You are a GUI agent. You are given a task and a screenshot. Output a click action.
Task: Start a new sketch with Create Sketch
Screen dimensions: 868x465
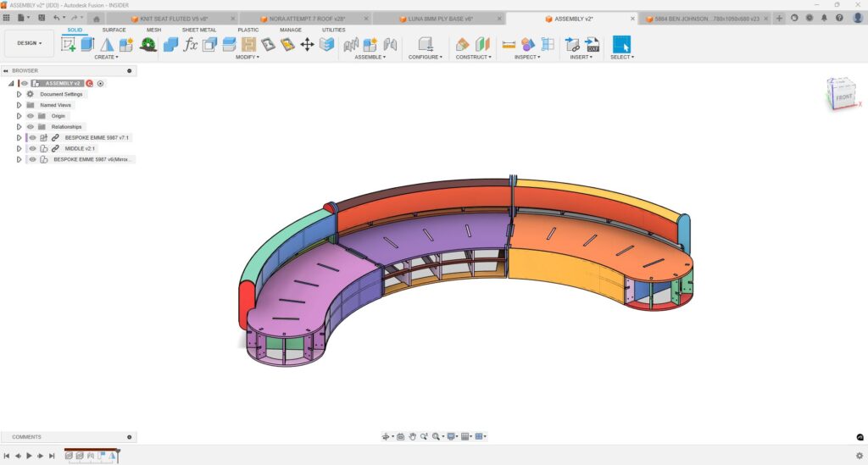69,44
